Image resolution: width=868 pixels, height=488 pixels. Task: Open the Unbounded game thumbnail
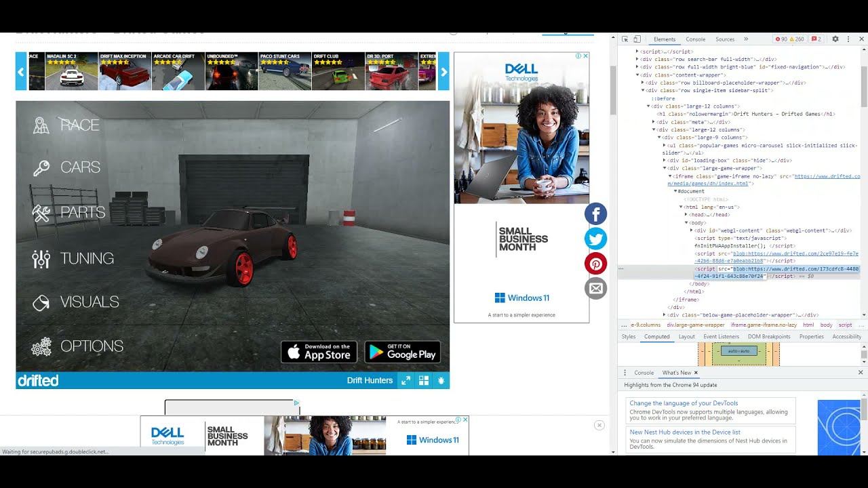click(x=231, y=71)
